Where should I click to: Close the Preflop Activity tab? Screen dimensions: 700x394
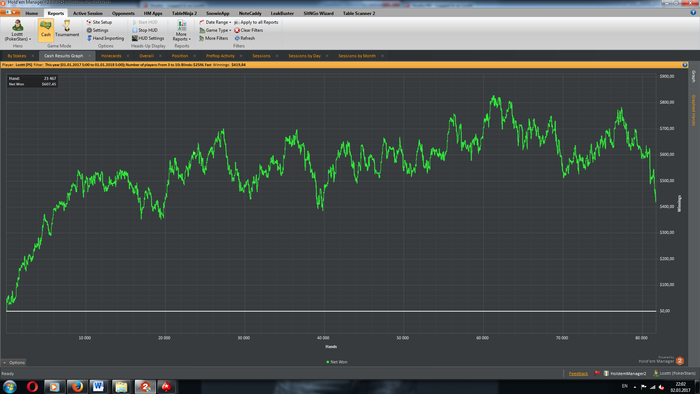pyautogui.click(x=241, y=56)
